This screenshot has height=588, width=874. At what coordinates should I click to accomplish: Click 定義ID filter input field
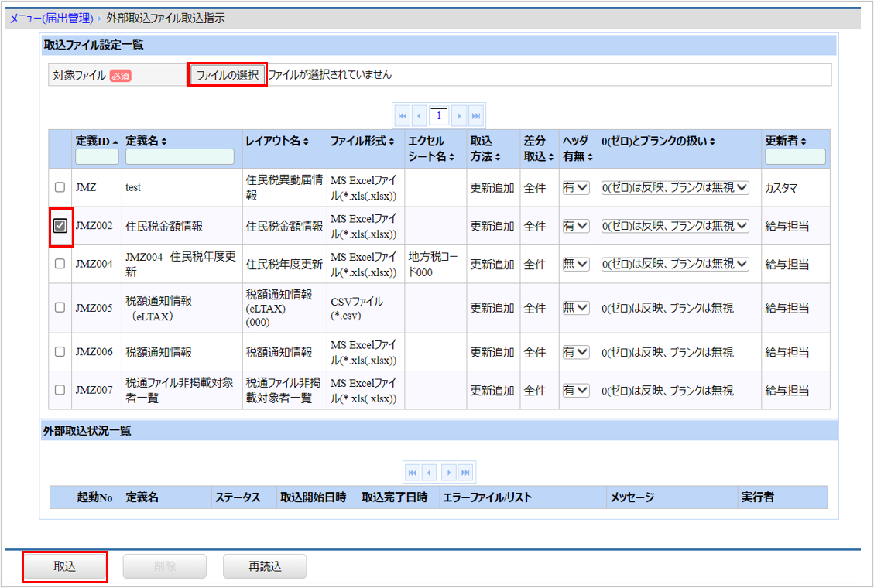coord(97,156)
